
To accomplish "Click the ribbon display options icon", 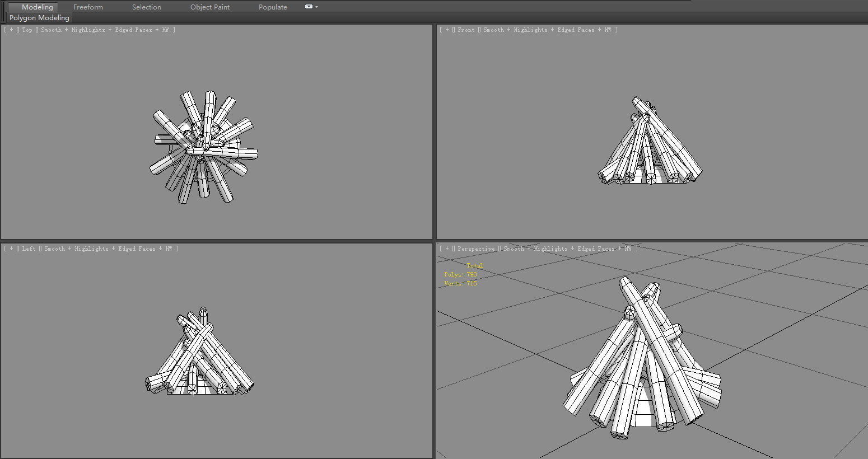I will click(x=309, y=7).
